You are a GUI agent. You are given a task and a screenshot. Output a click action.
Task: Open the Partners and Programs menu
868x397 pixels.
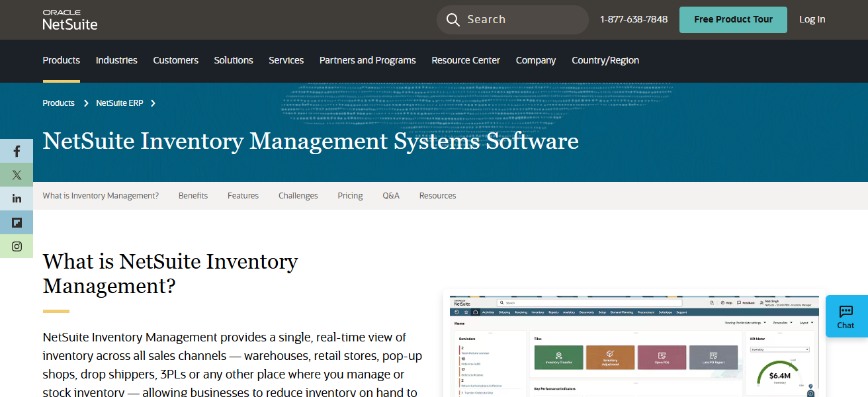pos(368,60)
